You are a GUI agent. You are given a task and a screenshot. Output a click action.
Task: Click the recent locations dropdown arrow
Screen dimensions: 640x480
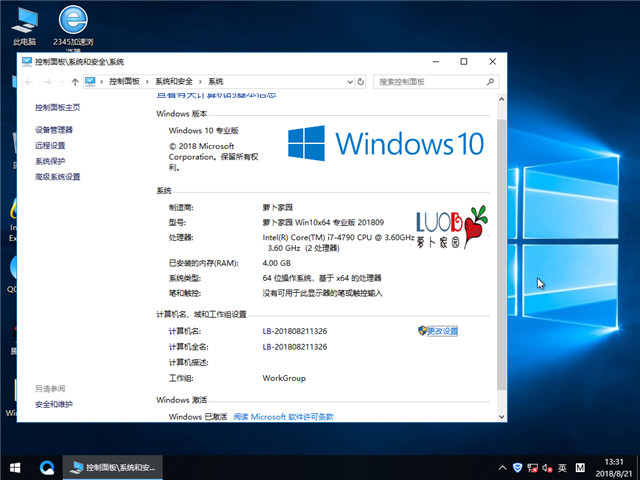tap(62, 82)
